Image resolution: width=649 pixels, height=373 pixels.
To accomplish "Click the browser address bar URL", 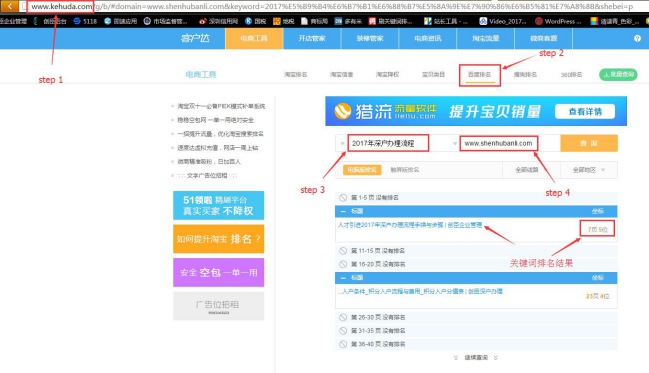I will 331,7.
